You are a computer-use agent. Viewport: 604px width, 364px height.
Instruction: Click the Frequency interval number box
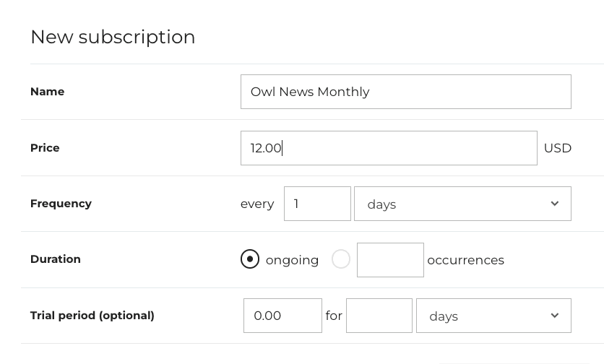pyautogui.click(x=317, y=204)
